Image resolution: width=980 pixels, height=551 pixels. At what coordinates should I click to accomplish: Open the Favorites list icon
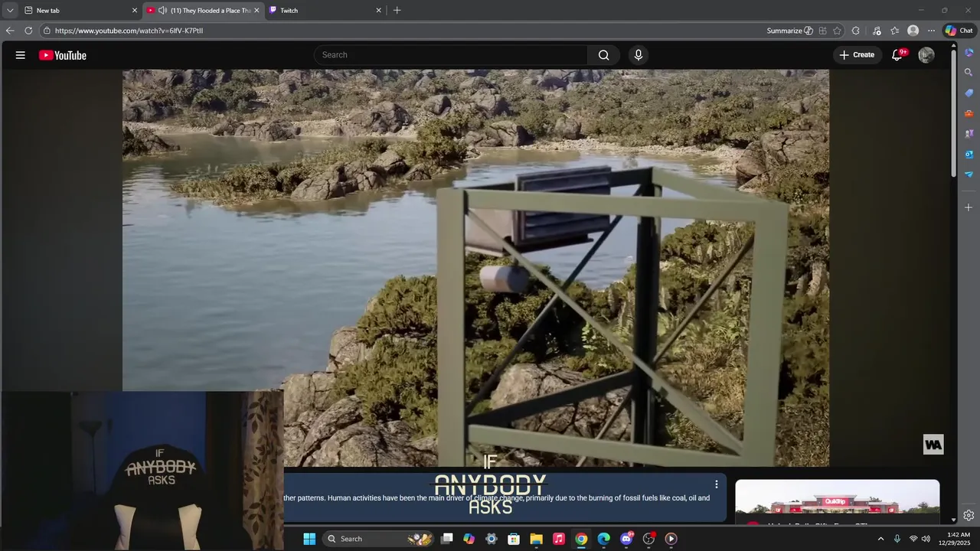[x=894, y=31]
